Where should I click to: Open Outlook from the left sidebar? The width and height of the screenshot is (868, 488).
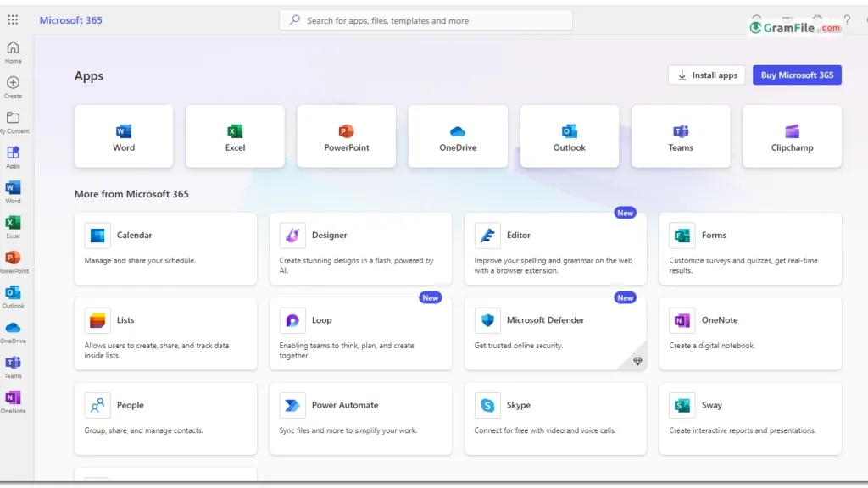(14, 297)
